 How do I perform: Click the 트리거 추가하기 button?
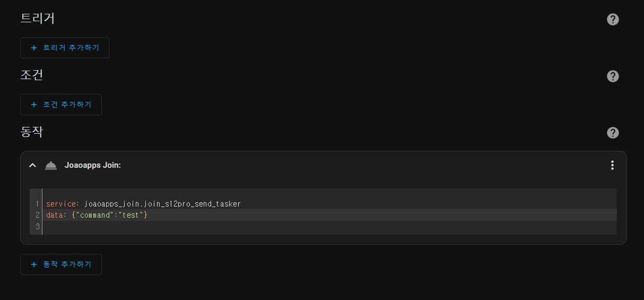pos(65,48)
